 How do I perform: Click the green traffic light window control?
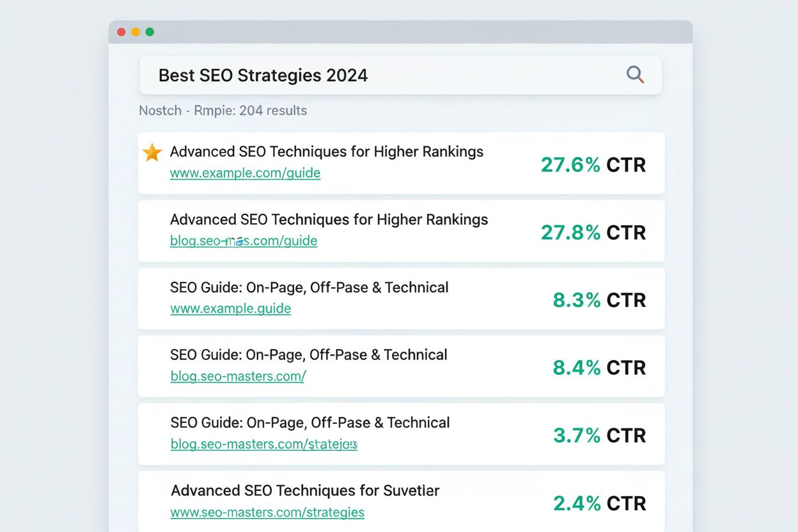tap(149, 31)
